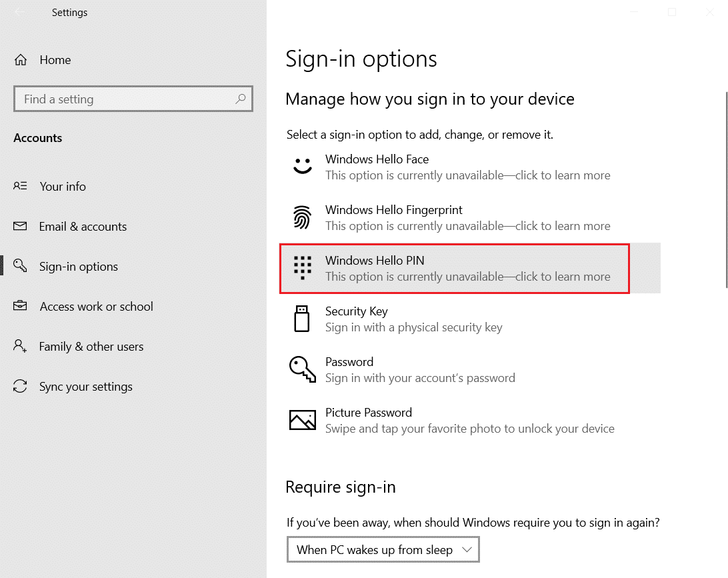Click the 'Accounts' section heading
The width and height of the screenshot is (728, 578).
37,138
